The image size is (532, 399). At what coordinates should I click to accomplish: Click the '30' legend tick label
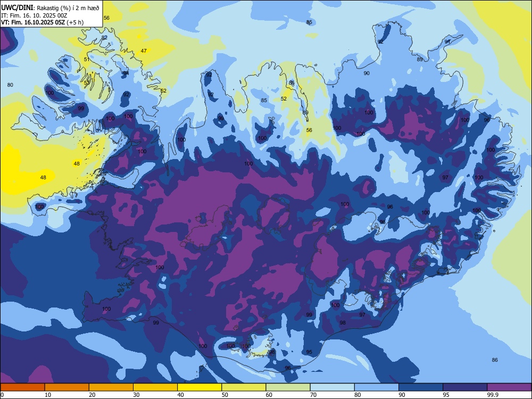(136, 395)
